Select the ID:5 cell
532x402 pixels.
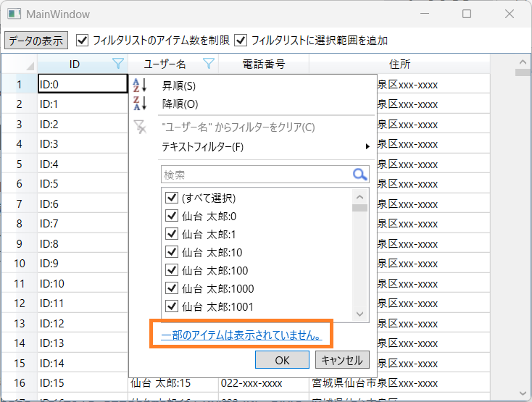83,184
